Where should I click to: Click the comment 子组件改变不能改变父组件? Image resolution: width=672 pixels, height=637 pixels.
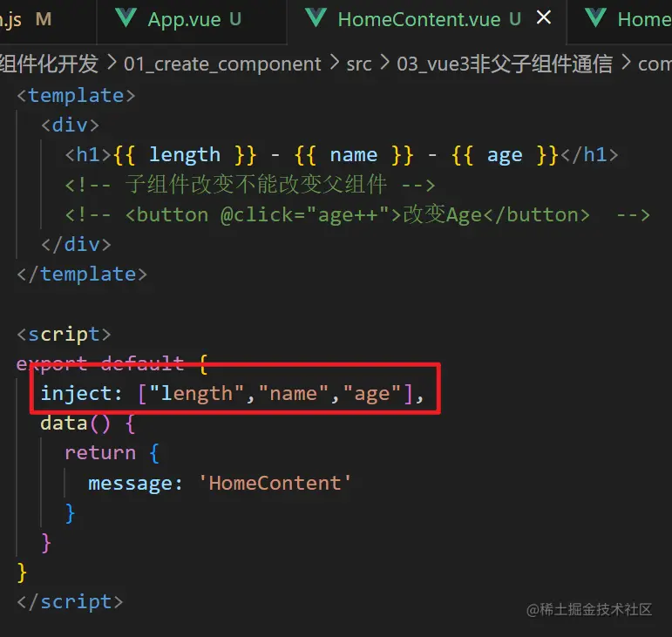click(x=250, y=185)
